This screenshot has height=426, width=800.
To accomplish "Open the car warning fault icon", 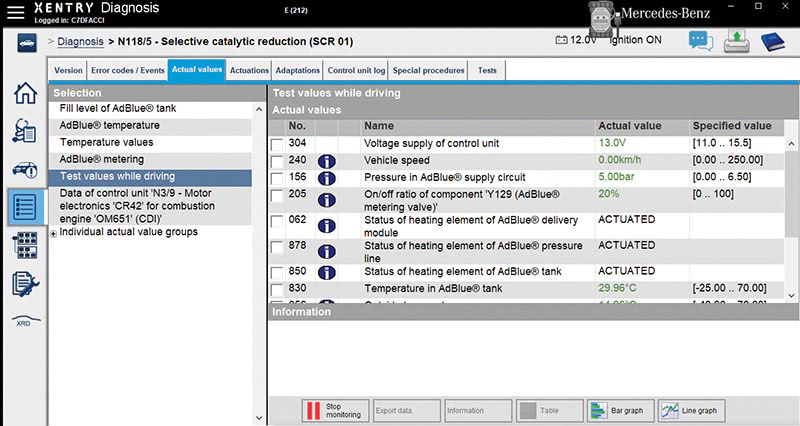I will tap(25, 169).
